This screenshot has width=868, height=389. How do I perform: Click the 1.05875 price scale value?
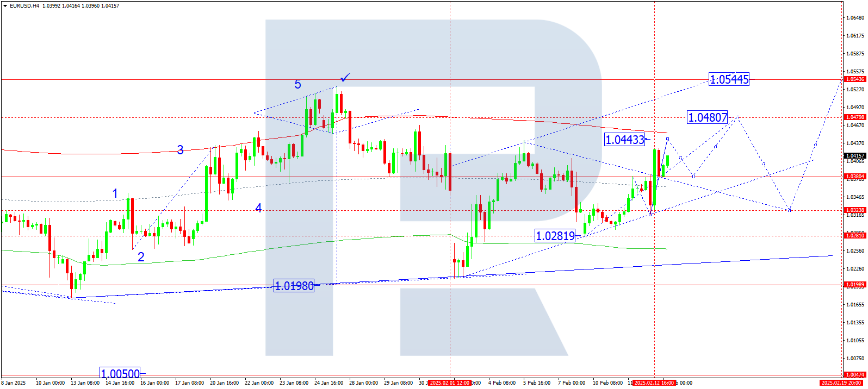pos(855,54)
